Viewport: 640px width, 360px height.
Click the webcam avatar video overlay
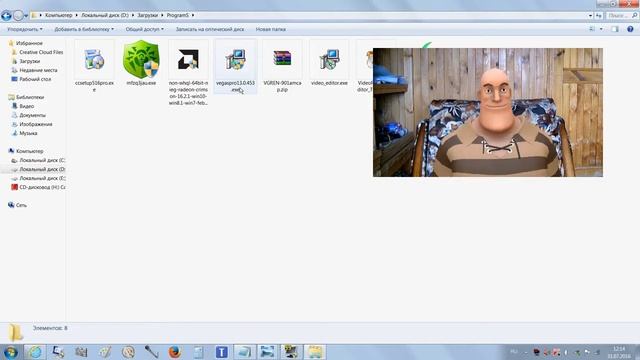488,112
